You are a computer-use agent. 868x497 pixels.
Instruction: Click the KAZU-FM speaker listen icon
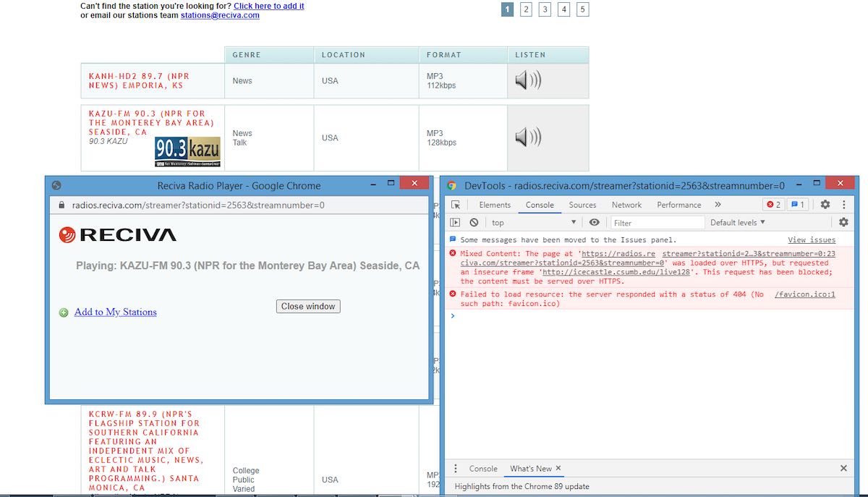[529, 136]
